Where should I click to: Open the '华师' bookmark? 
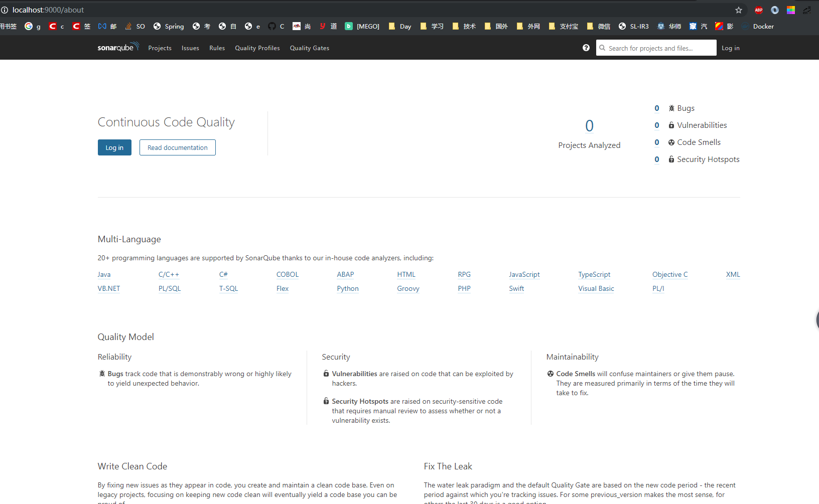click(669, 26)
